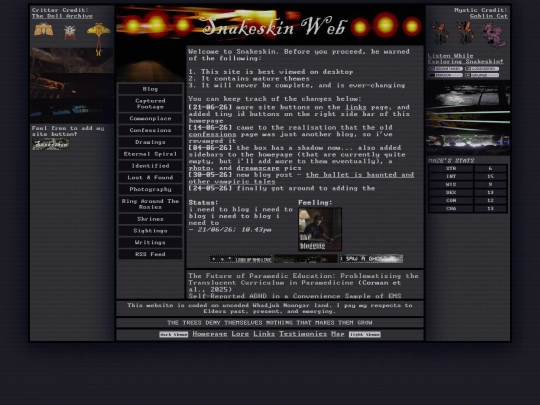Follow the 'links' link in changelog

click(355, 107)
